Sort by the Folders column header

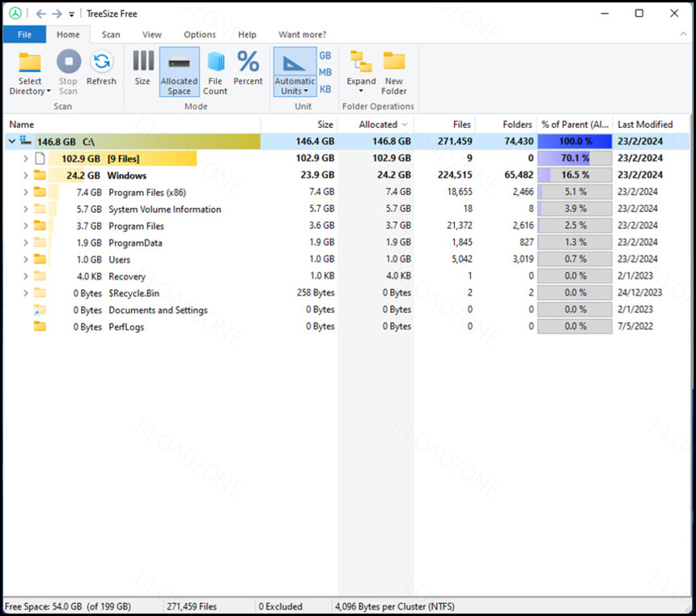(x=506, y=125)
